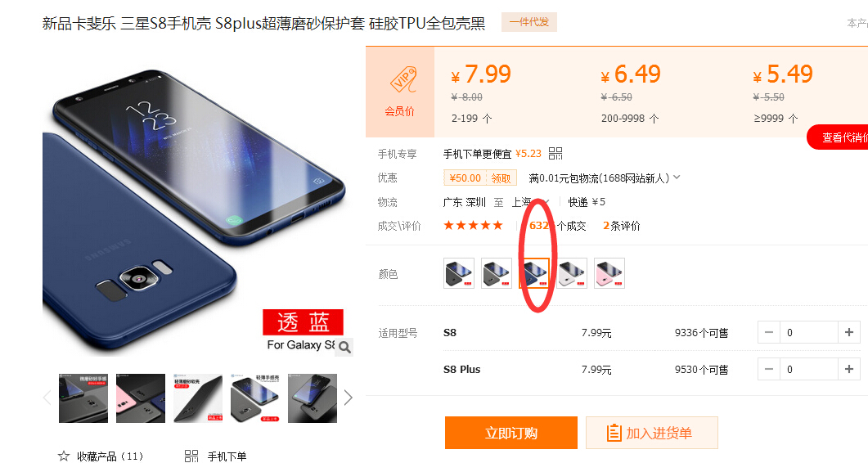Click 立即订购 to order now
This screenshot has height=463, width=868.
coord(511,433)
